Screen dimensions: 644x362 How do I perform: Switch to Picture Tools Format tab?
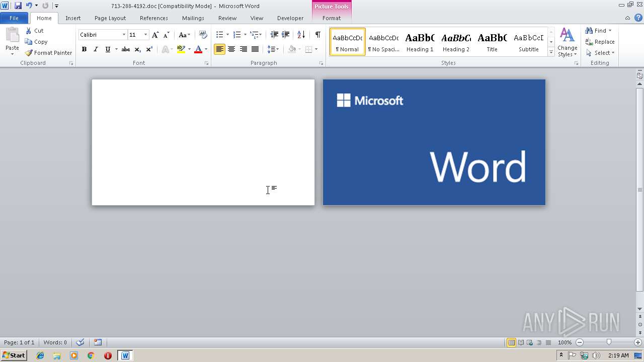click(332, 18)
